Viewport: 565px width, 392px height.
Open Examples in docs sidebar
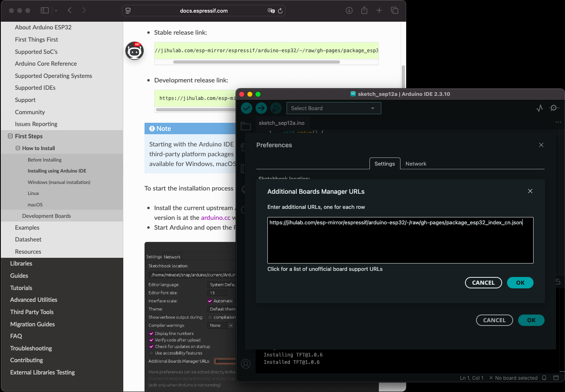27,228
